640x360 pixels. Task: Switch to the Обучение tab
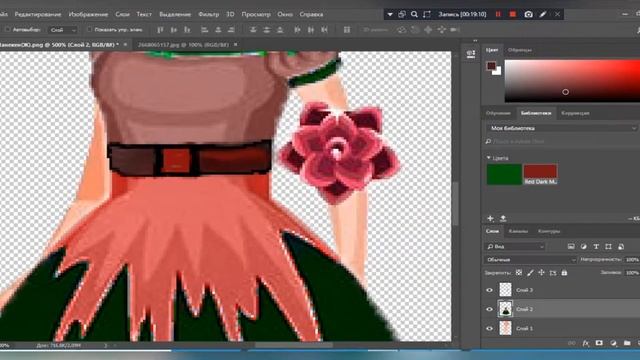click(498, 113)
